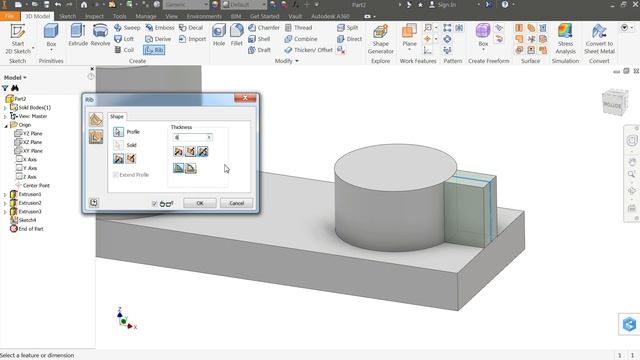Click the Emboss tool
Viewport: 640px width, 360px height.
point(160,28)
